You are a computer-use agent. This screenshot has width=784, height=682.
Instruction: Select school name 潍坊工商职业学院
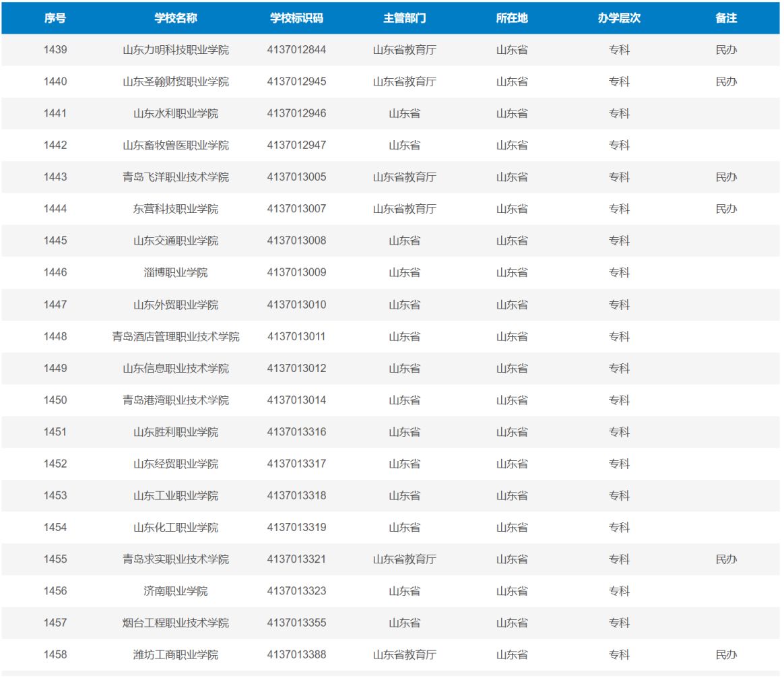coord(176,655)
